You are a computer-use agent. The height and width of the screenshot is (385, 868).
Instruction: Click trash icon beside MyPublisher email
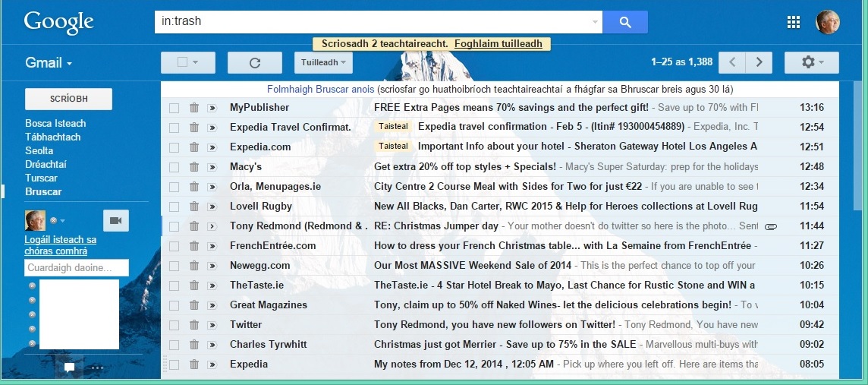click(194, 108)
